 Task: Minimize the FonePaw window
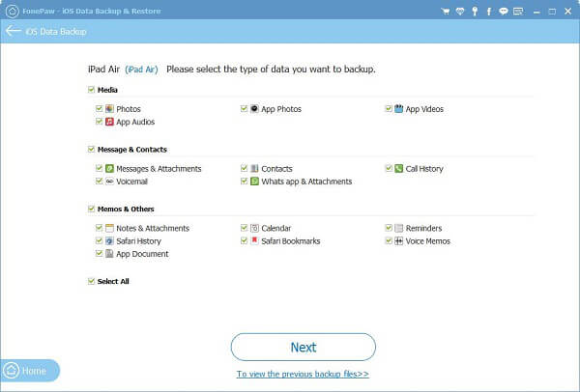(536, 12)
